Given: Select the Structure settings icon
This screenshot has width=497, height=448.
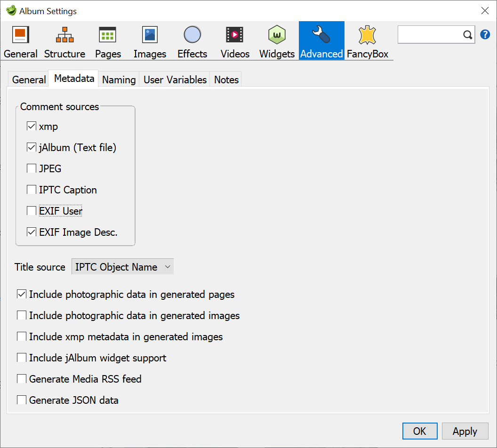Looking at the screenshot, I should (64, 40).
